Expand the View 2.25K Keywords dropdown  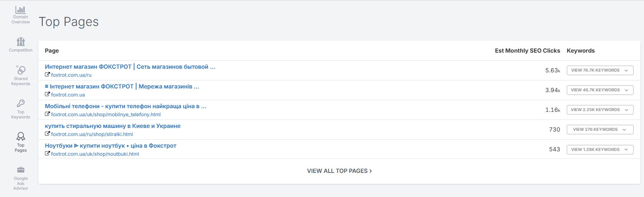[600, 110]
